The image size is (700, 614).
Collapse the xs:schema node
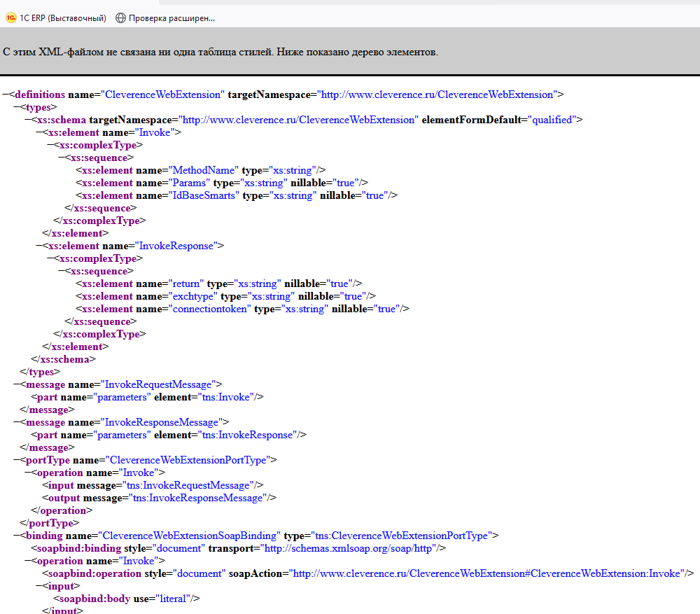(x=27, y=120)
